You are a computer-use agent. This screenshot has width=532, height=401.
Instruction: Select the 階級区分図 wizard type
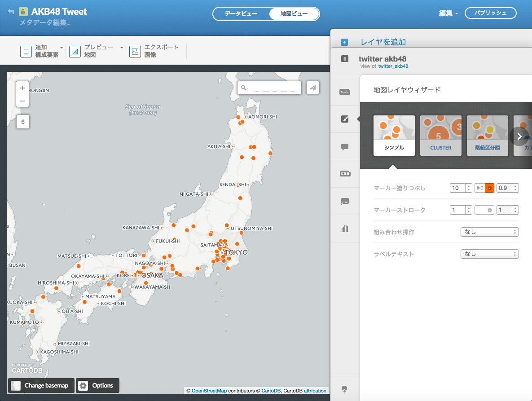coord(488,135)
